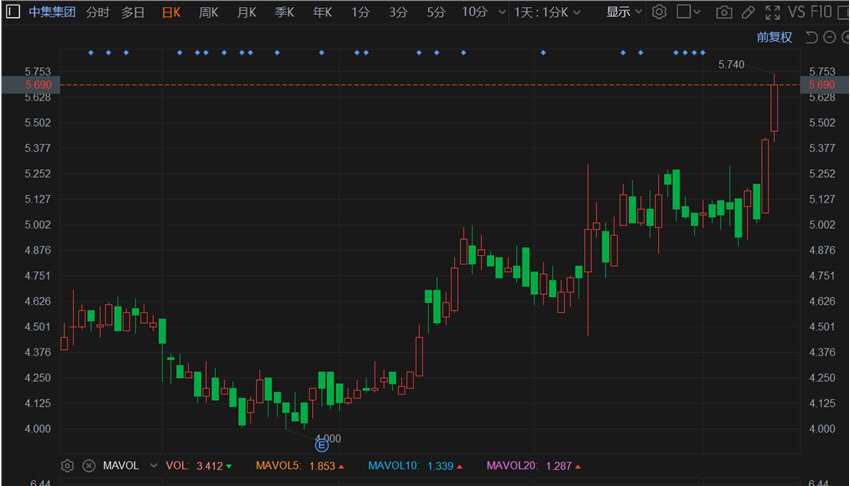Toggle the left sidebar panel icon

click(x=13, y=11)
